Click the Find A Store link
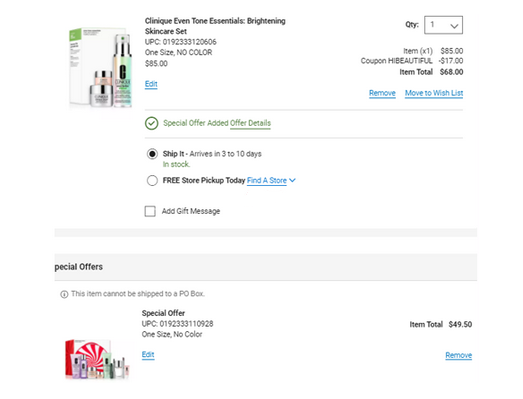The image size is (523, 399). [x=267, y=180]
